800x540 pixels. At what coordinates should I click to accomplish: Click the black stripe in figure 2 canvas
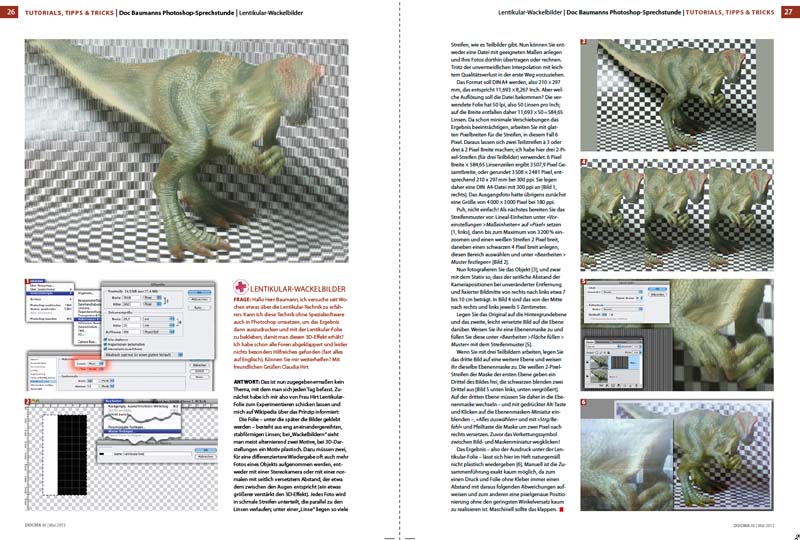(x=72, y=455)
